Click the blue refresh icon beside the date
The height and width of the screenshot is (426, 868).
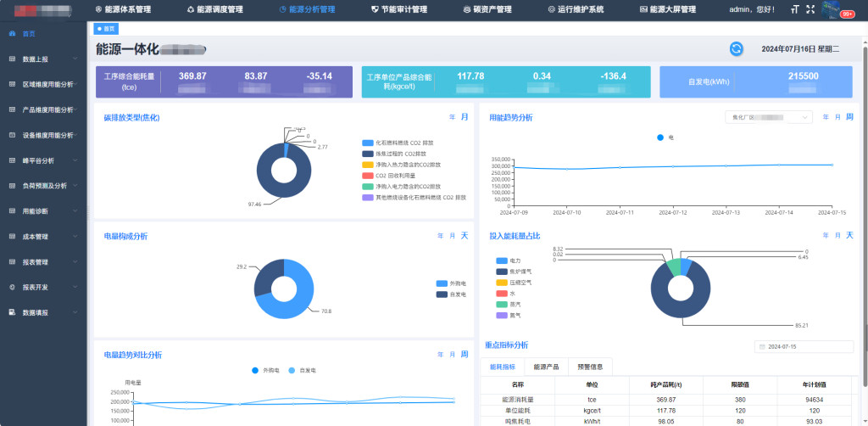click(736, 48)
